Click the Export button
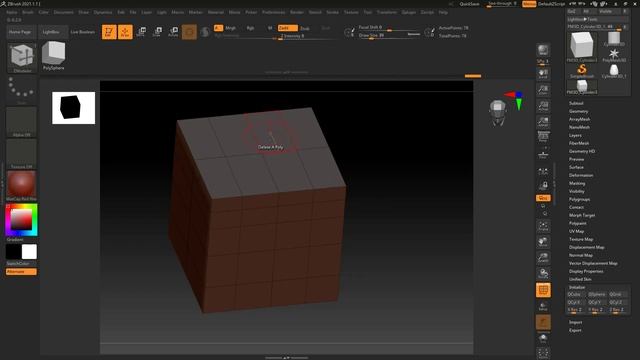 (x=575, y=330)
